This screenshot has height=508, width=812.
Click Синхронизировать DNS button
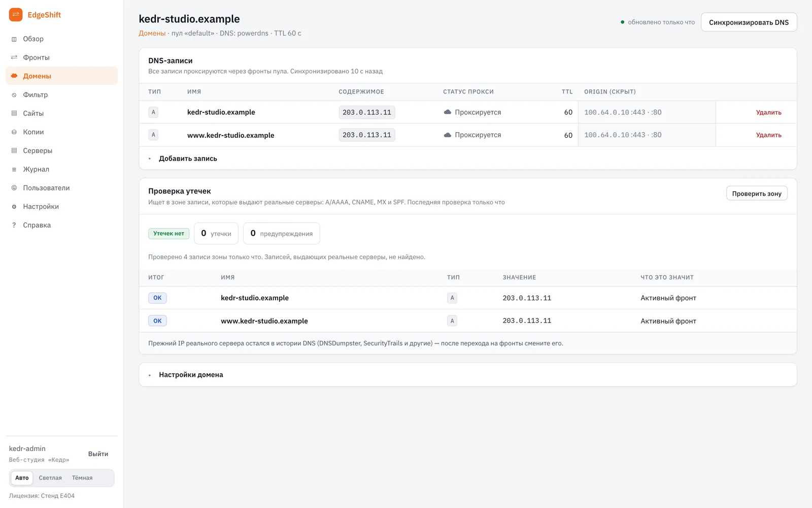point(749,22)
